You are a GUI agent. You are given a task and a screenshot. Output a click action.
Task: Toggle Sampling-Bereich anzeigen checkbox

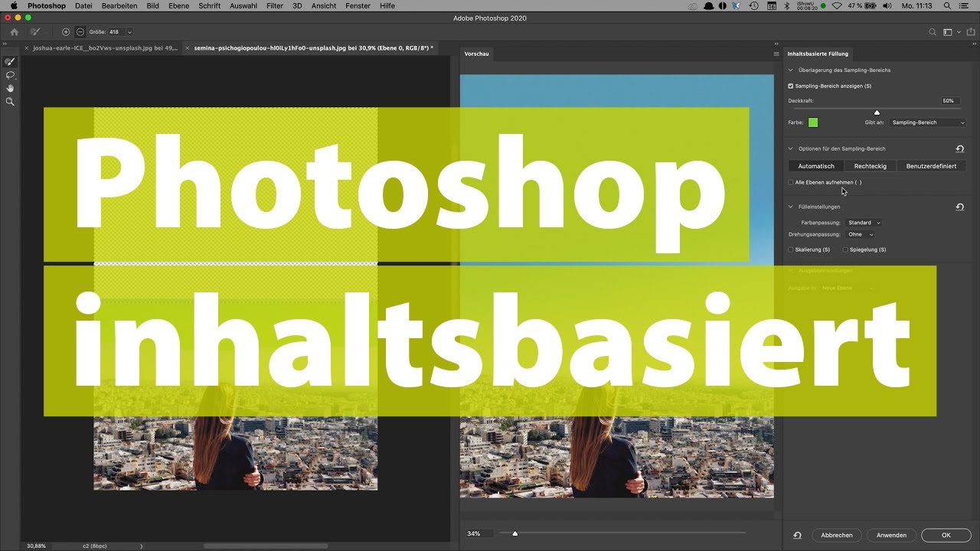tap(791, 86)
